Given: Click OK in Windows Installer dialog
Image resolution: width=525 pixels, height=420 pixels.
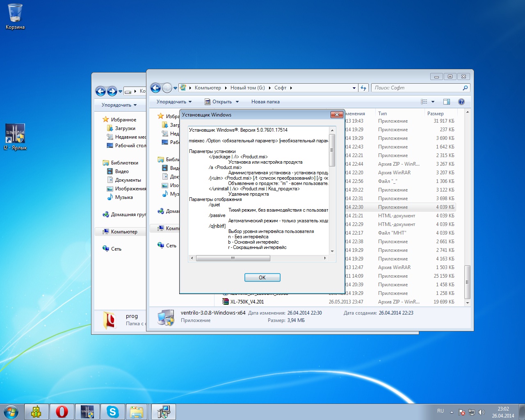Looking at the screenshot, I should (262, 278).
